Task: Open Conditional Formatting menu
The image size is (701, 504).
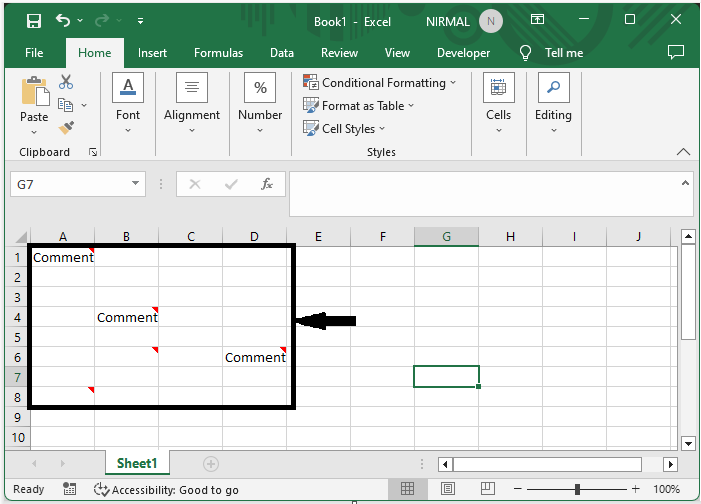Action: [x=380, y=83]
